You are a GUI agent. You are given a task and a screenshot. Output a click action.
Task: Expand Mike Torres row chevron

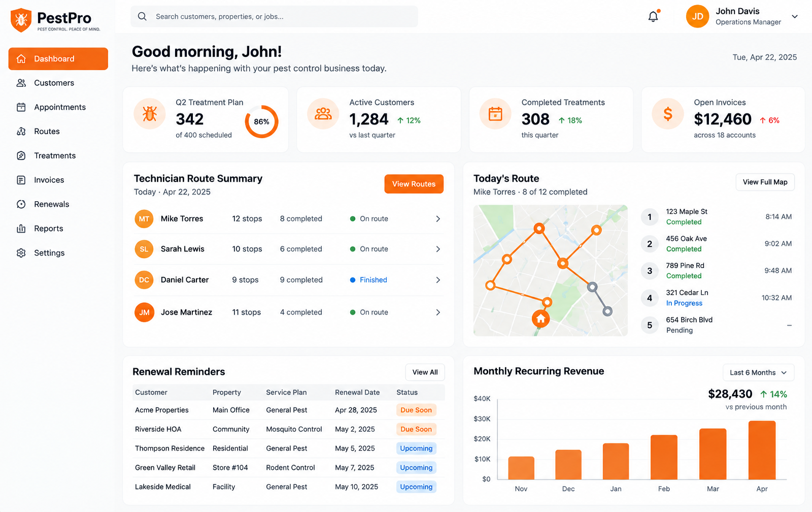(x=438, y=219)
